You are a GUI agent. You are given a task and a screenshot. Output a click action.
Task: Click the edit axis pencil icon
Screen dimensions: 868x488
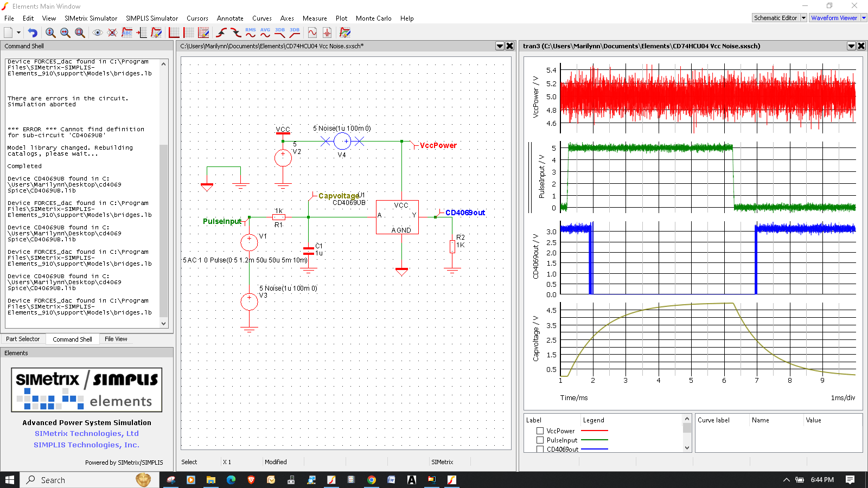(x=203, y=33)
